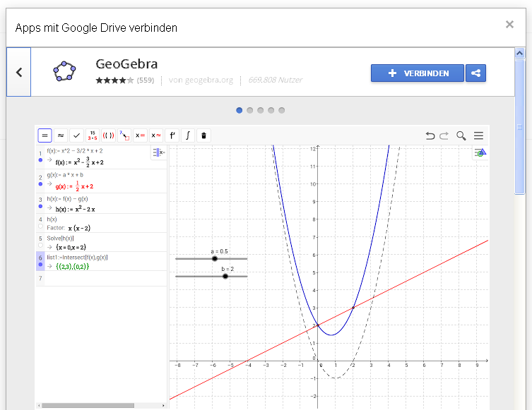Show the third screenshot carousel dot
The image size is (532, 410).
[x=260, y=110]
